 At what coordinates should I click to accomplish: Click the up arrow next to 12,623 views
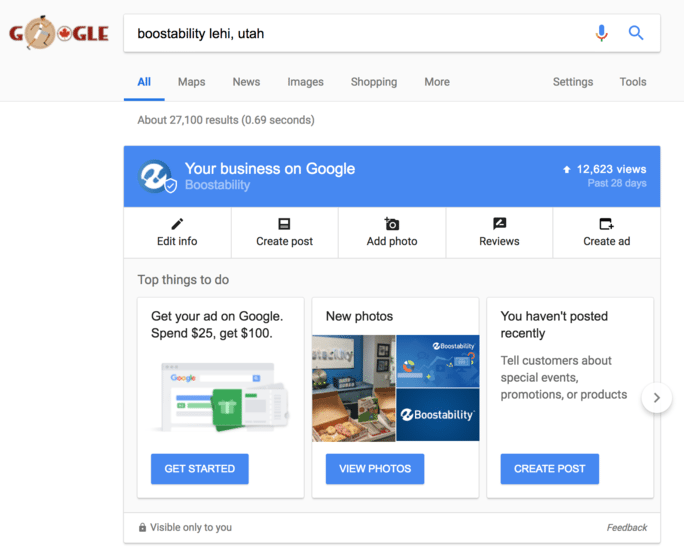point(567,169)
